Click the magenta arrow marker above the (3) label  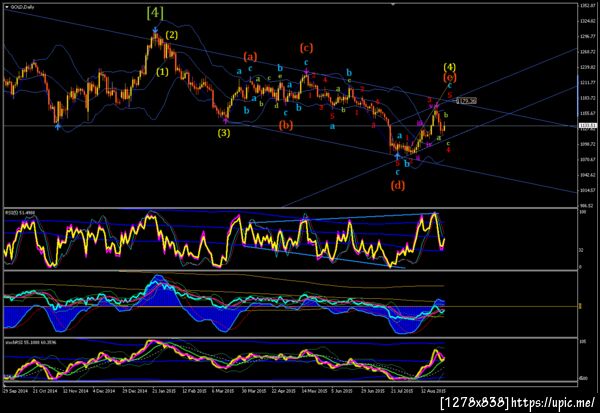click(x=226, y=122)
